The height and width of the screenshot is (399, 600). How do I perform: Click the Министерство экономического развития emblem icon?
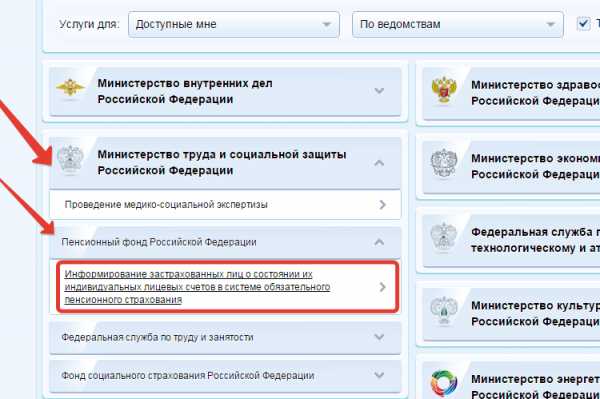[x=443, y=163]
